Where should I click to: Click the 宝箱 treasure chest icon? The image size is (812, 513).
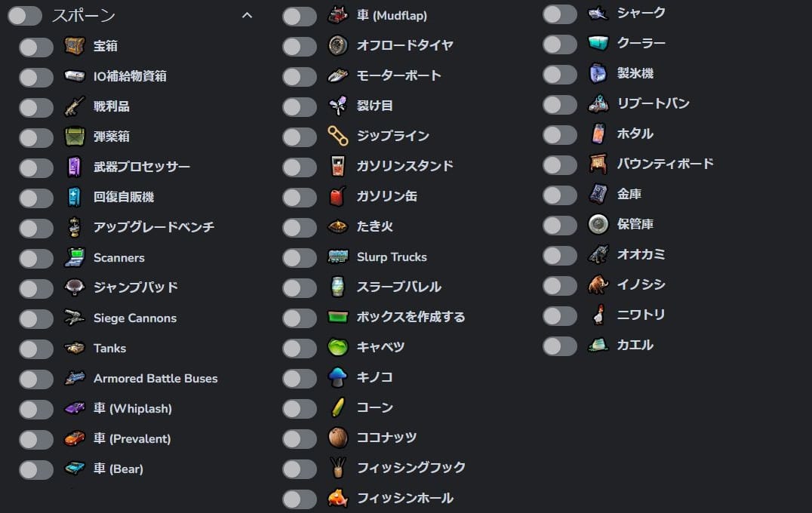75,47
